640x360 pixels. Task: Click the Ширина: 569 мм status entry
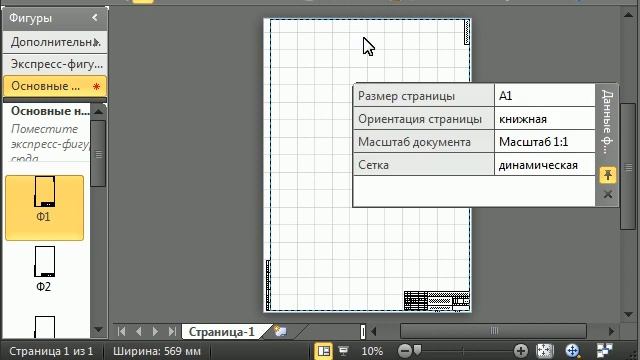pyautogui.click(x=157, y=351)
